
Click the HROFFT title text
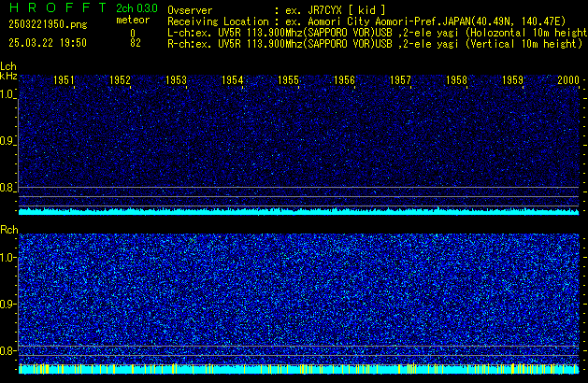click(58, 7)
